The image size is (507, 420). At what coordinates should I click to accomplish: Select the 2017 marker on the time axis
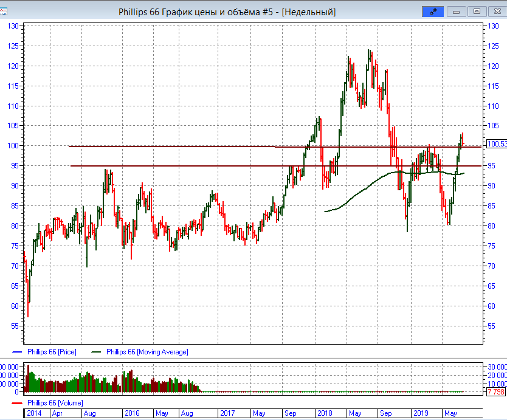pyautogui.click(x=227, y=413)
